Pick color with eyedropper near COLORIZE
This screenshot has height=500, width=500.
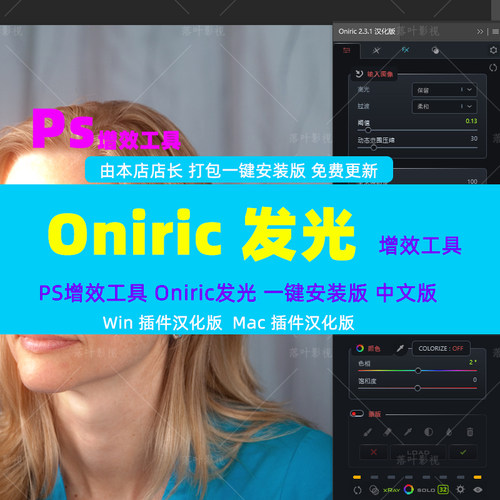400,349
